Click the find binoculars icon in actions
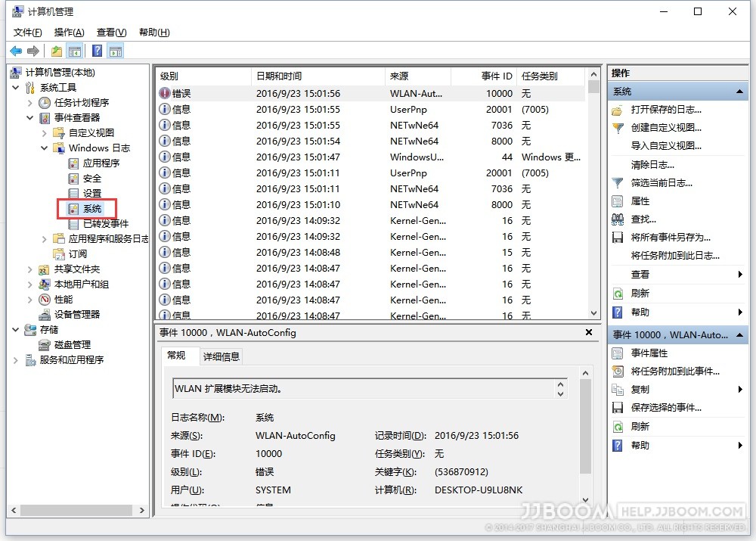Viewport: 756px width, 541px height. 618,219
